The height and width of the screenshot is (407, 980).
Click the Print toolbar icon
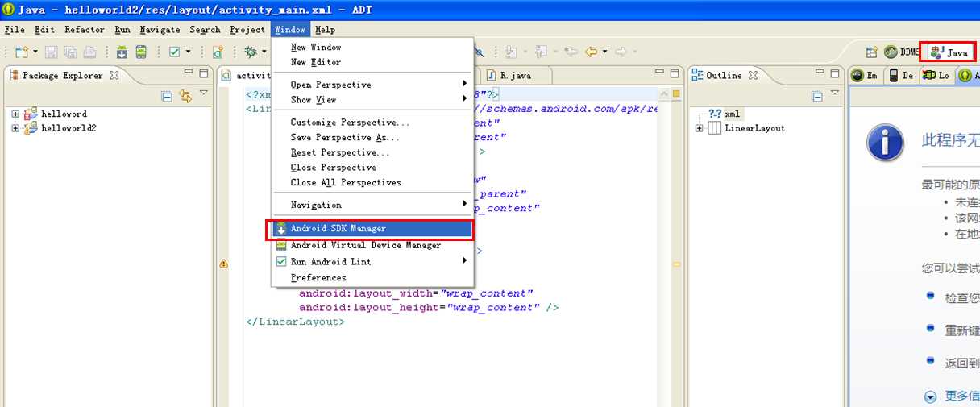(x=90, y=52)
